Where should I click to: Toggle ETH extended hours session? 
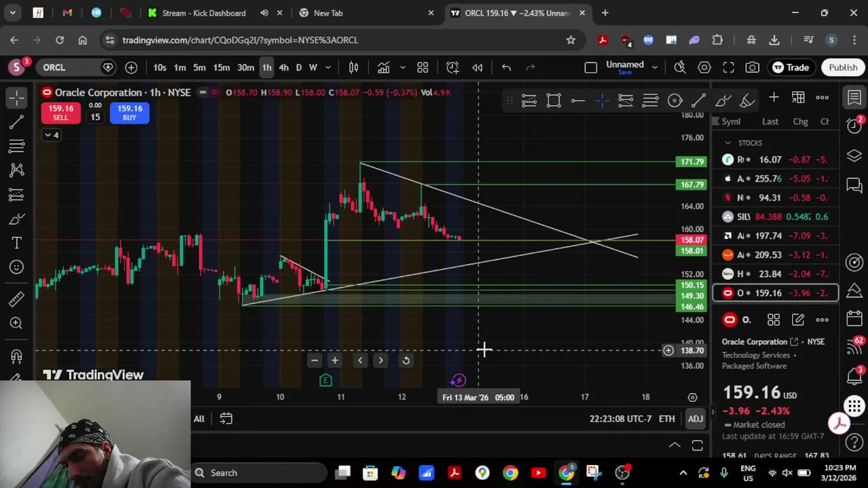667,419
